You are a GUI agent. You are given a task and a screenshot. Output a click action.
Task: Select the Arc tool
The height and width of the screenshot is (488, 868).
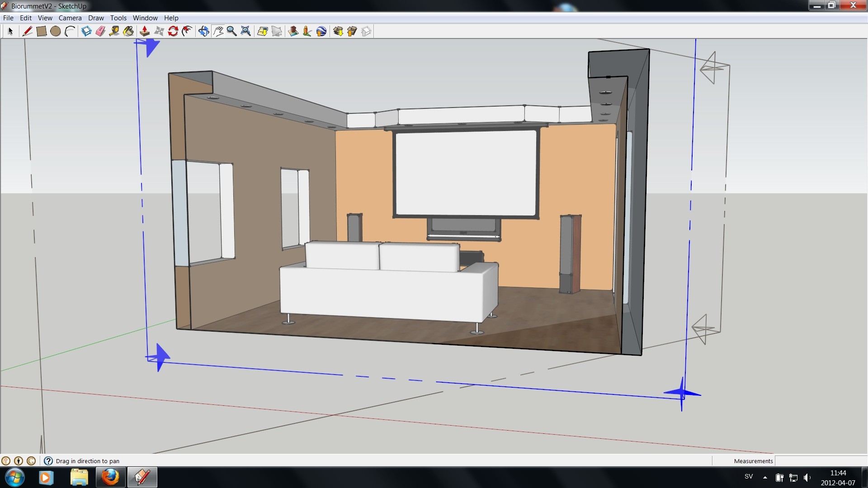click(x=70, y=31)
